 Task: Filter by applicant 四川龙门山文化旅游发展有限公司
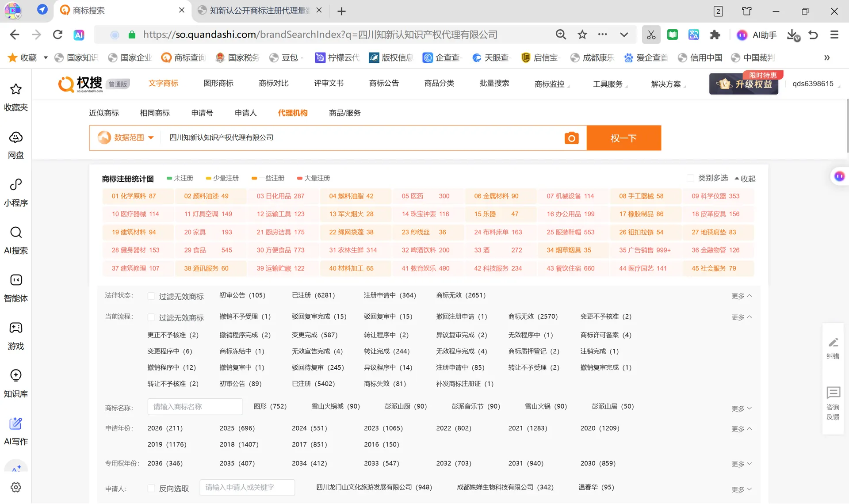tap(374, 487)
